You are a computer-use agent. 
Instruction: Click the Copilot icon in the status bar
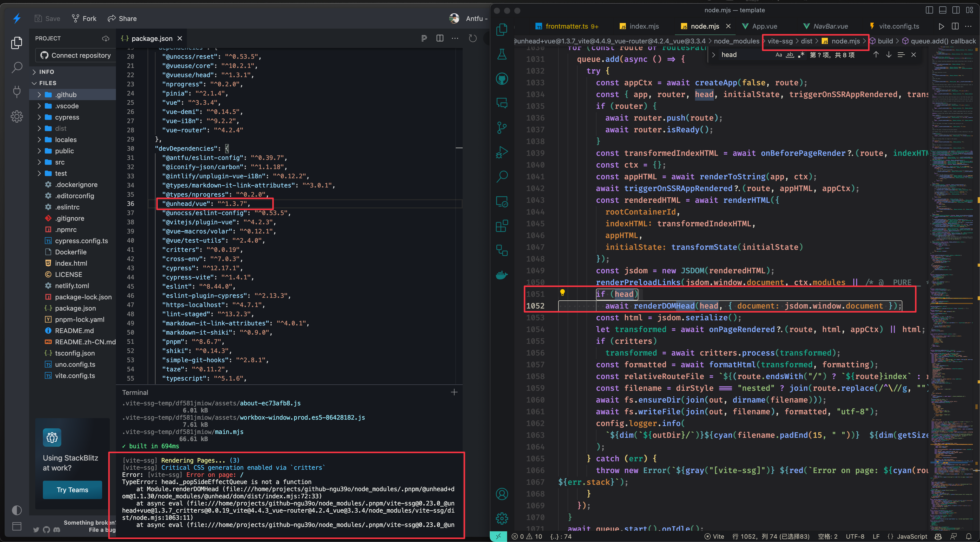[x=938, y=536]
